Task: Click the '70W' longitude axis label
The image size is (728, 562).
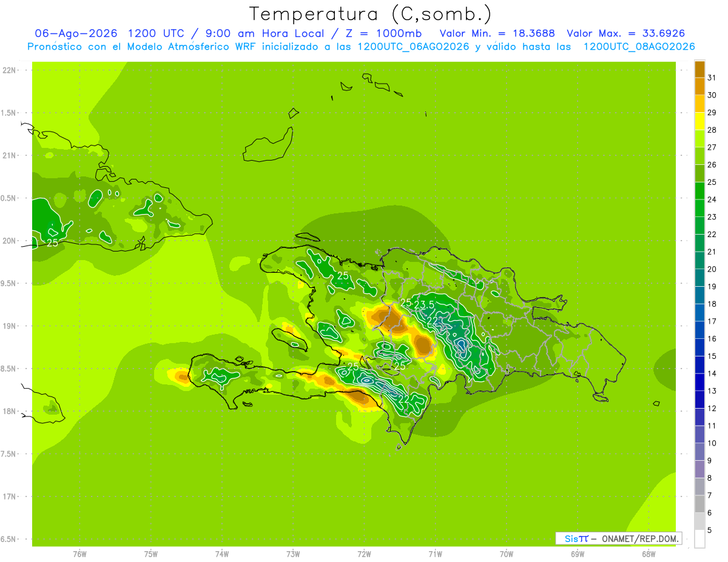Action: [x=507, y=554]
